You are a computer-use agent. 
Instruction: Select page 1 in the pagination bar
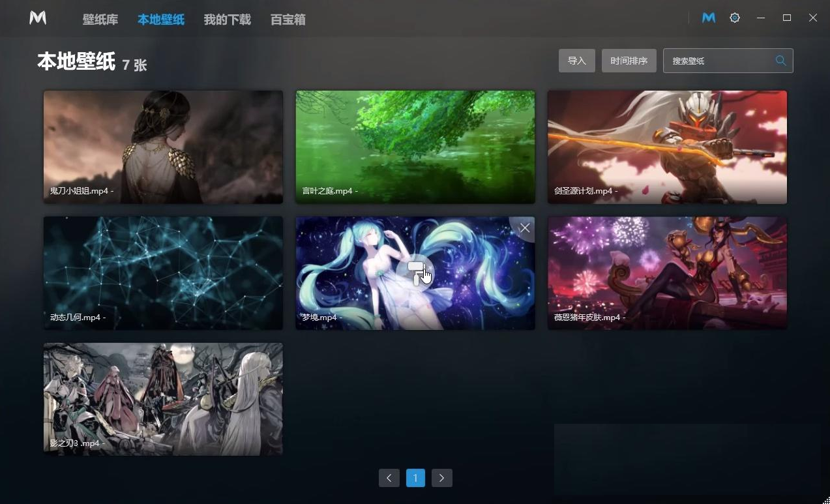[x=415, y=477]
